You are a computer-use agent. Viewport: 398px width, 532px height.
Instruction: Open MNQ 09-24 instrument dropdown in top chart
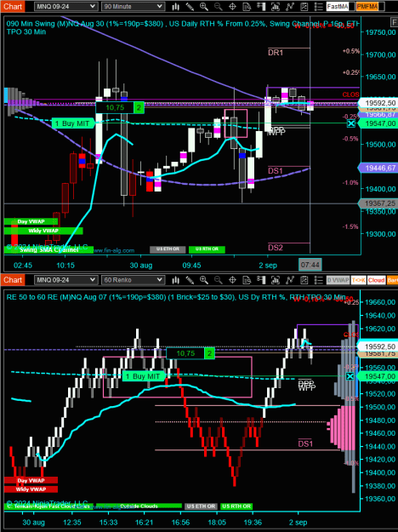point(65,7)
